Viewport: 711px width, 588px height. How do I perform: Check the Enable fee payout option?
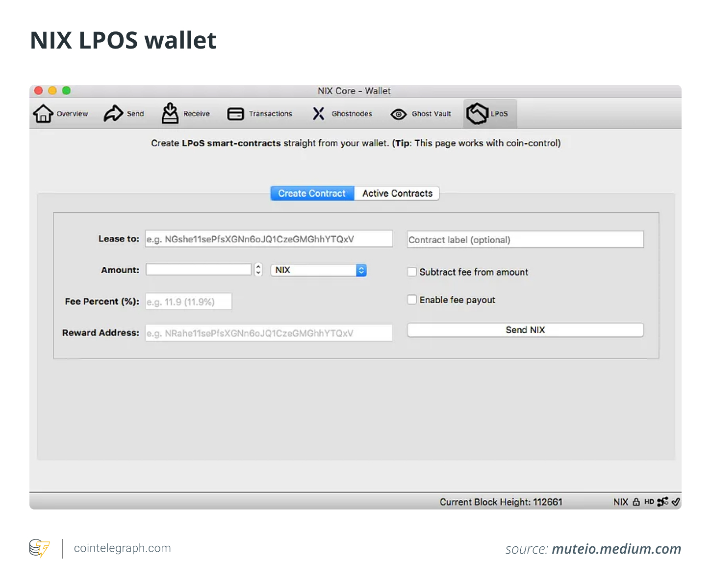[x=412, y=299]
